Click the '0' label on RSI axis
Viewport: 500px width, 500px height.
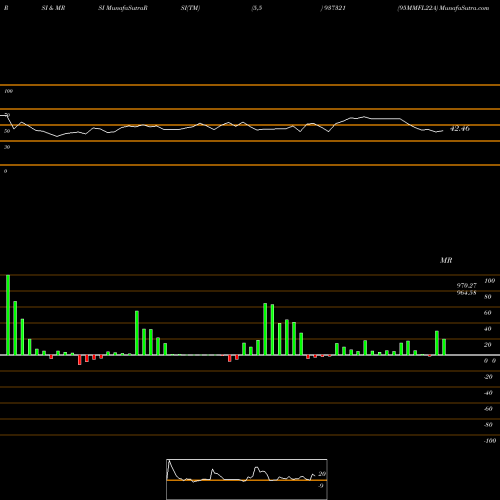[x=5, y=171]
